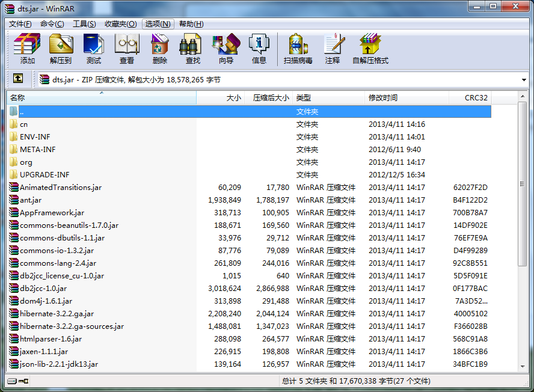
Task: Select hibernate-3.2.2.ga-sources.jar file name
Action: (x=72, y=326)
